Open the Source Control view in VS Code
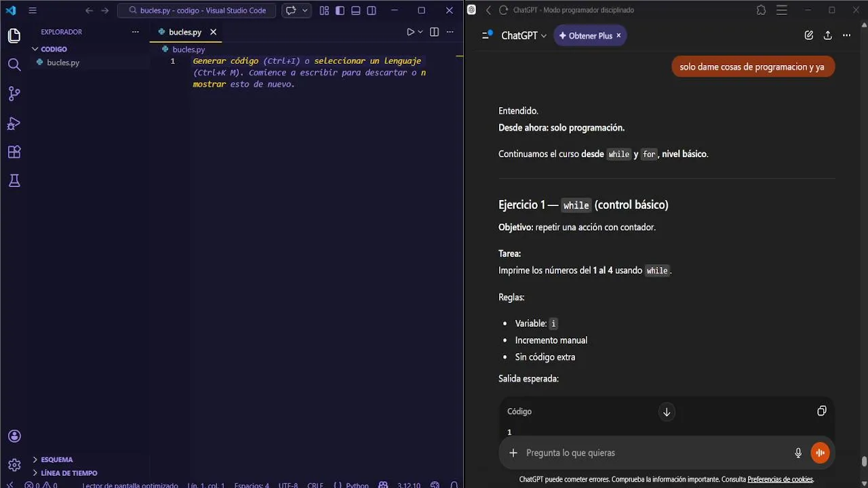Image resolution: width=868 pixels, height=488 pixels. (14, 94)
